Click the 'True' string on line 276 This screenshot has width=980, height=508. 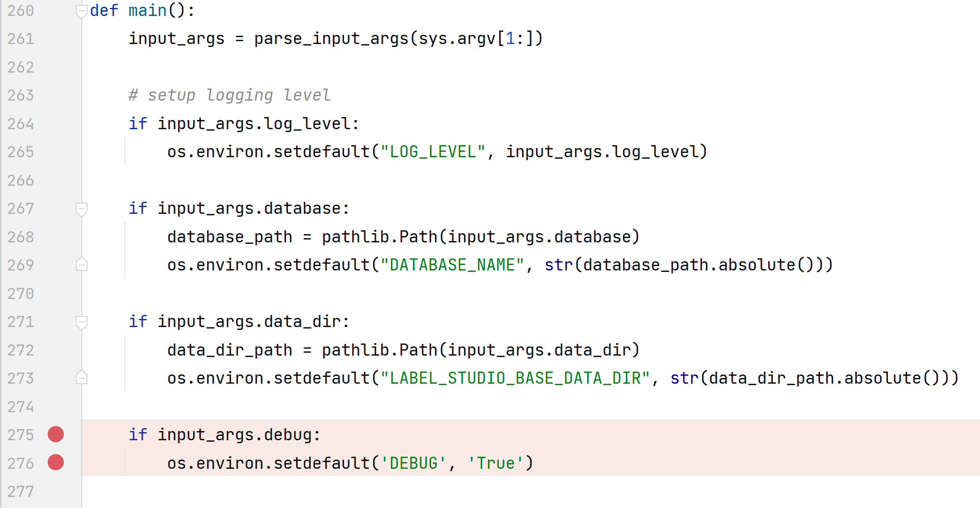point(496,463)
